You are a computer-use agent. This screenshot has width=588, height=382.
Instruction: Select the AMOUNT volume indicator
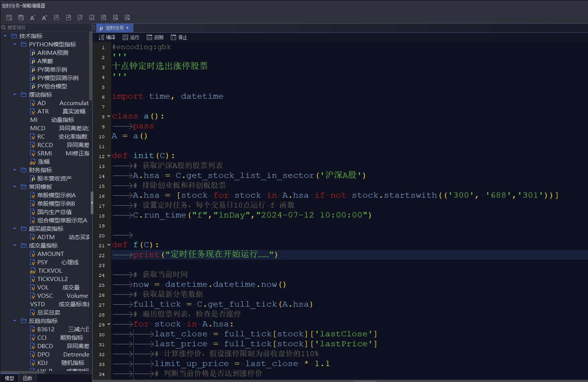pyautogui.click(x=47, y=254)
